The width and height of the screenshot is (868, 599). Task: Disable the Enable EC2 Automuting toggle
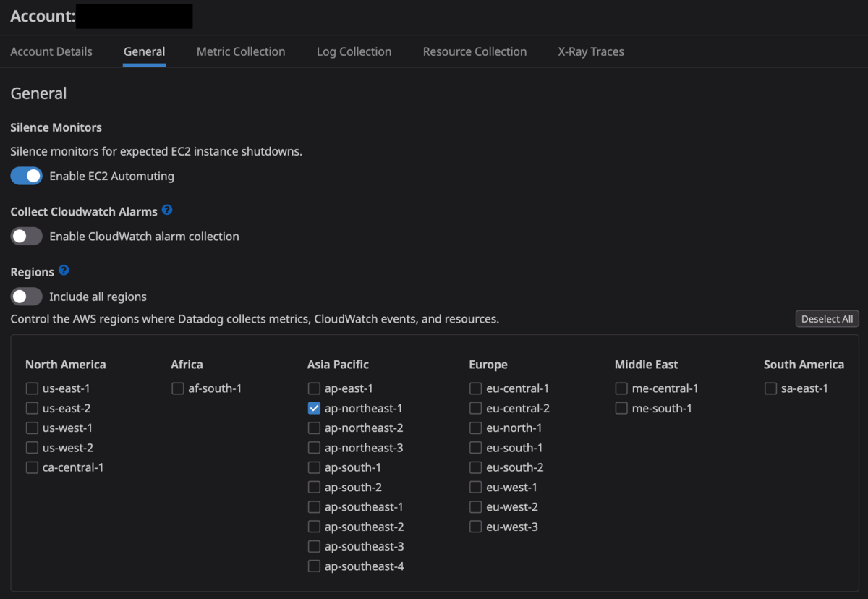[x=26, y=176]
